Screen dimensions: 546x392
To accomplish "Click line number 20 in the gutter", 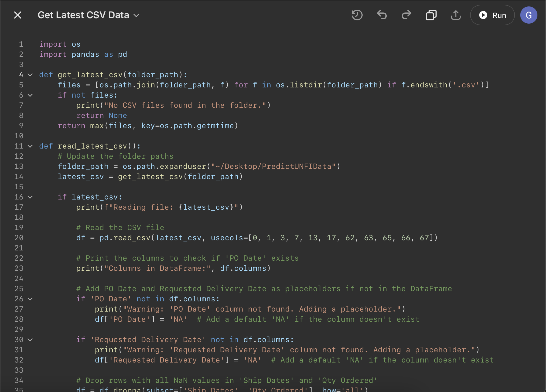I will click(19, 238).
